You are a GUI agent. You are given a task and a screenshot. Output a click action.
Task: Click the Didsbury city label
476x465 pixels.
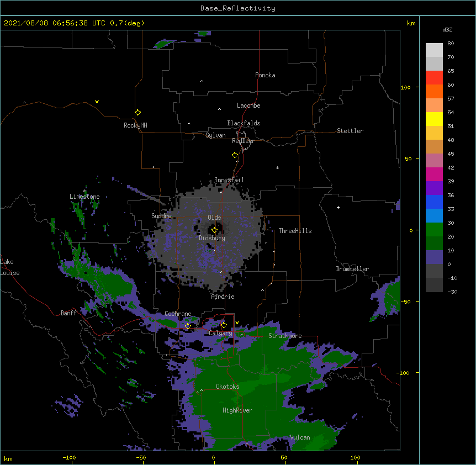coord(212,238)
